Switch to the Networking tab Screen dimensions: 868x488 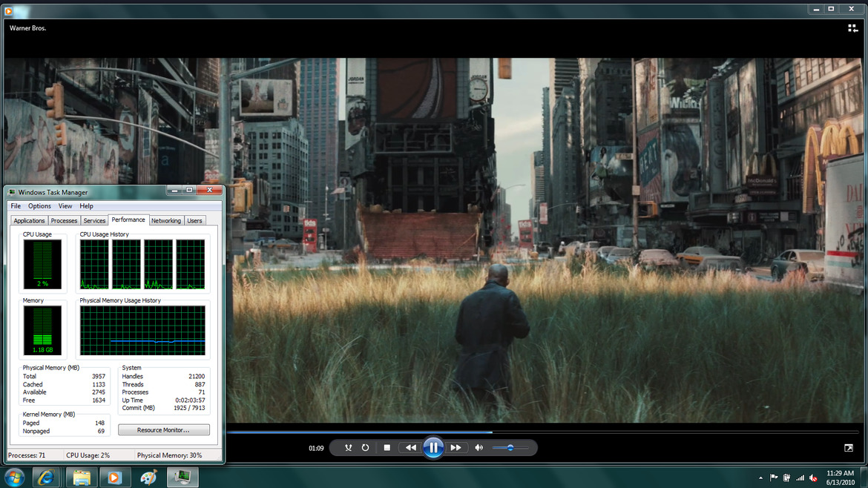point(166,220)
